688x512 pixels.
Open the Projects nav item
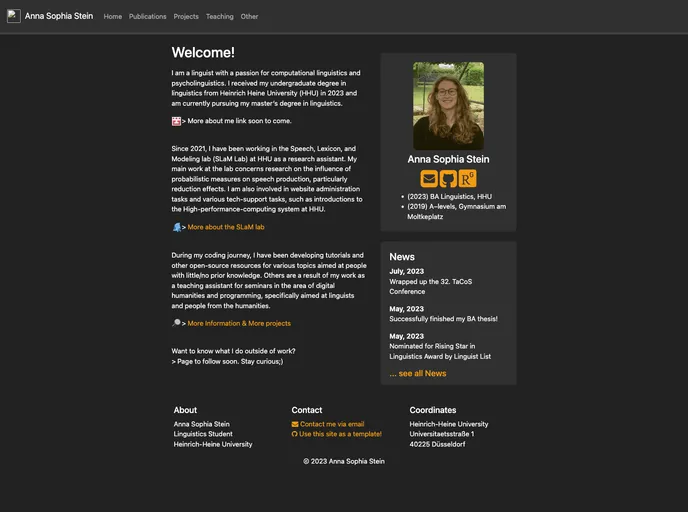pyautogui.click(x=186, y=17)
